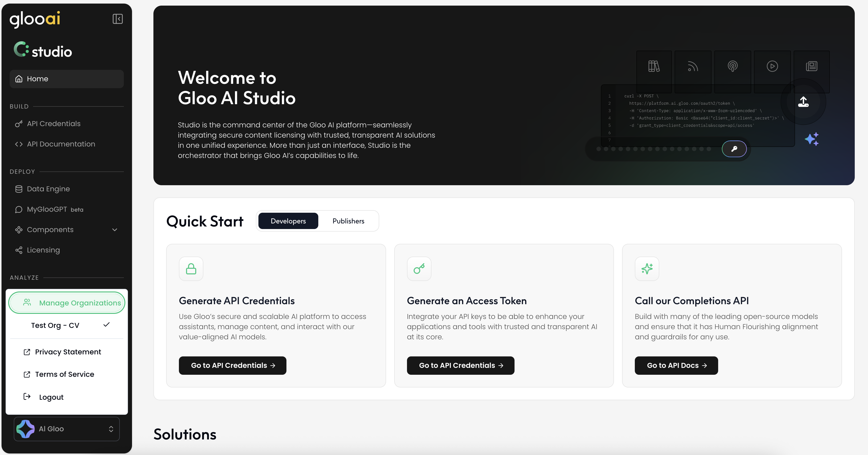Click the Quick Start heading
868x455 pixels.
click(205, 222)
